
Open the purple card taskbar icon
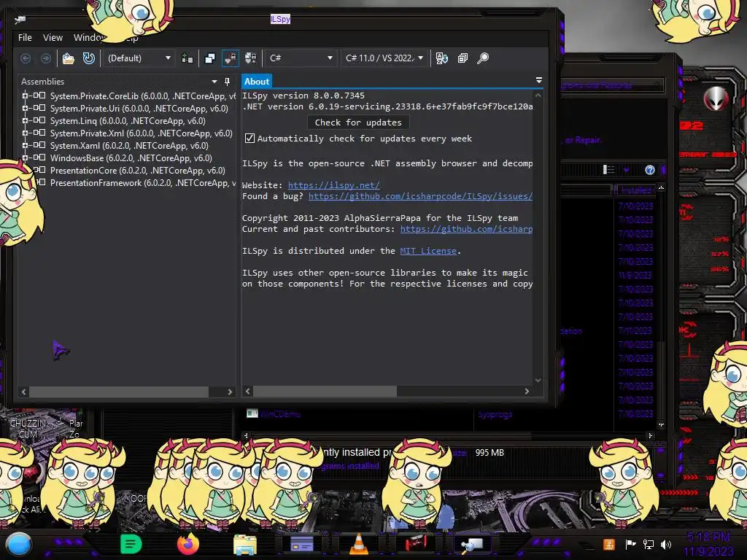click(301, 544)
